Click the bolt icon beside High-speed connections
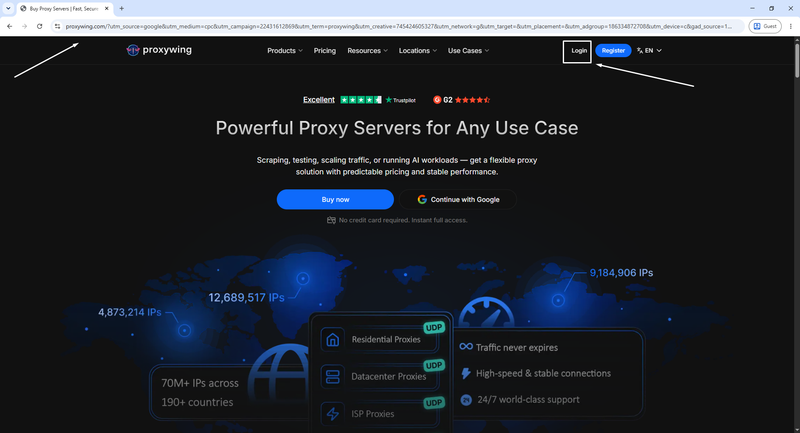Viewport: 800px width, 433px height. [x=466, y=373]
